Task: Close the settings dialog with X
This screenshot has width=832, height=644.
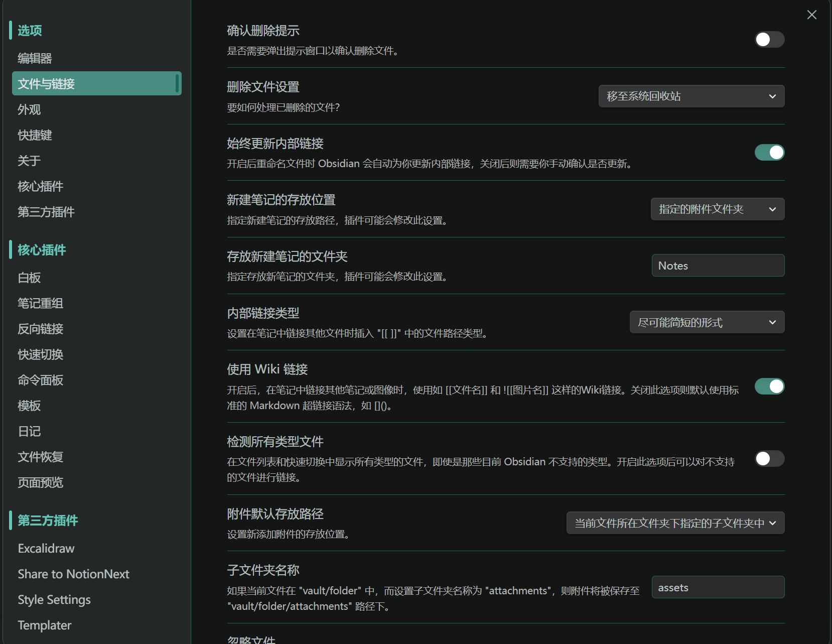Action: click(x=811, y=15)
